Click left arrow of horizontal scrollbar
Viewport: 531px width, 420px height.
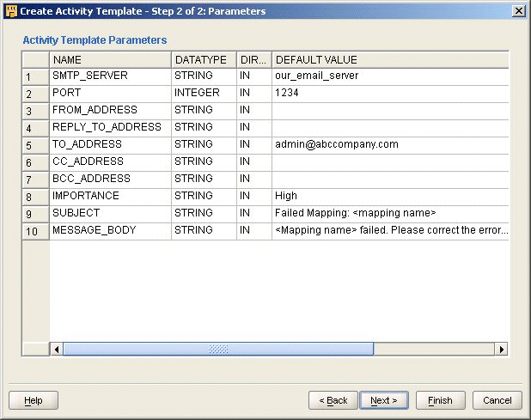57,350
